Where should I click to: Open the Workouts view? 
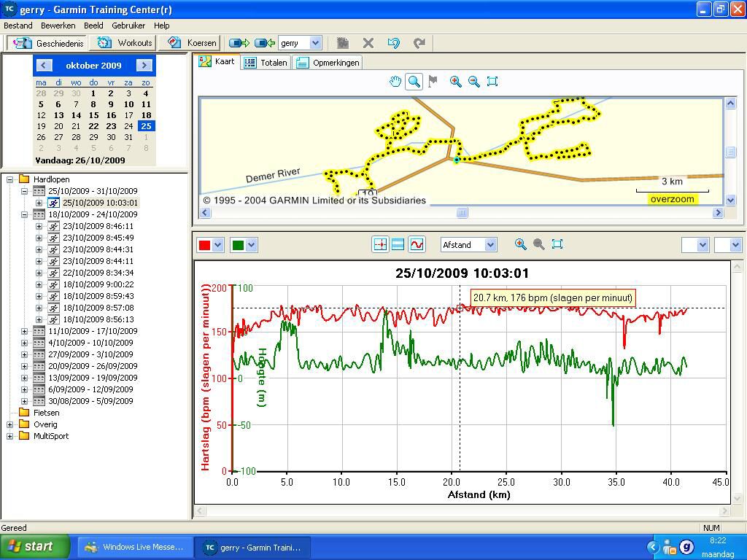(124, 43)
